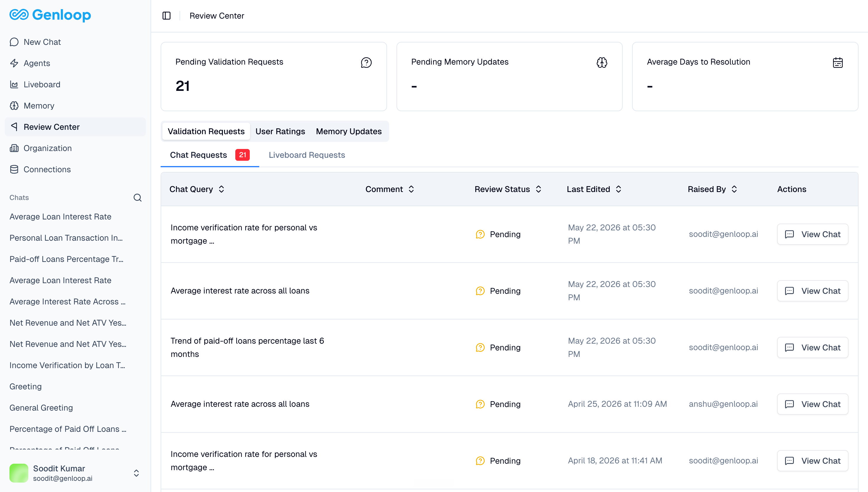Click anshu@genloop.ai in Raised By
This screenshot has height=492, width=868.
click(x=723, y=404)
